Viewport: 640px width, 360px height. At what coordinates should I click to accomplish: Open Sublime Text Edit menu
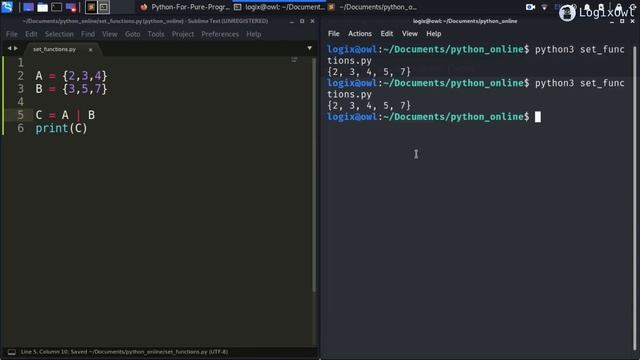click(x=31, y=34)
